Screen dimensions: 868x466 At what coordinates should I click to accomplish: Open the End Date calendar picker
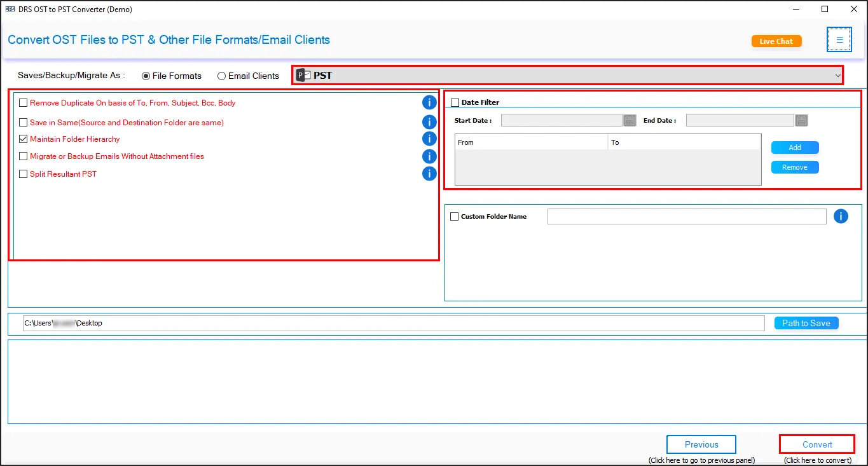(x=801, y=120)
